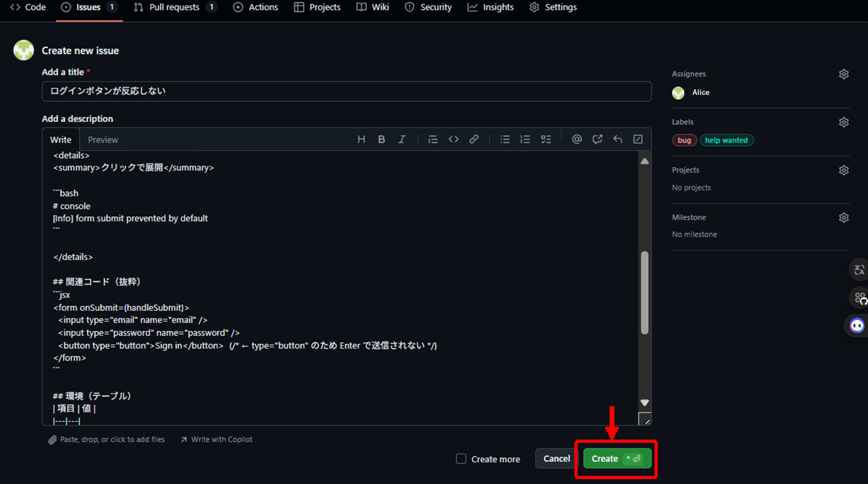Screen dimensions: 868x484
Task: Apply italic formatting in the editor toolbar
Action: pyautogui.click(x=402, y=139)
